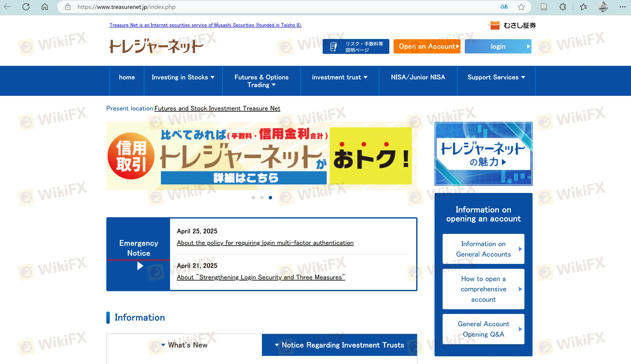Add page to favorites star icon
This screenshot has width=631, height=364.
[521, 7]
